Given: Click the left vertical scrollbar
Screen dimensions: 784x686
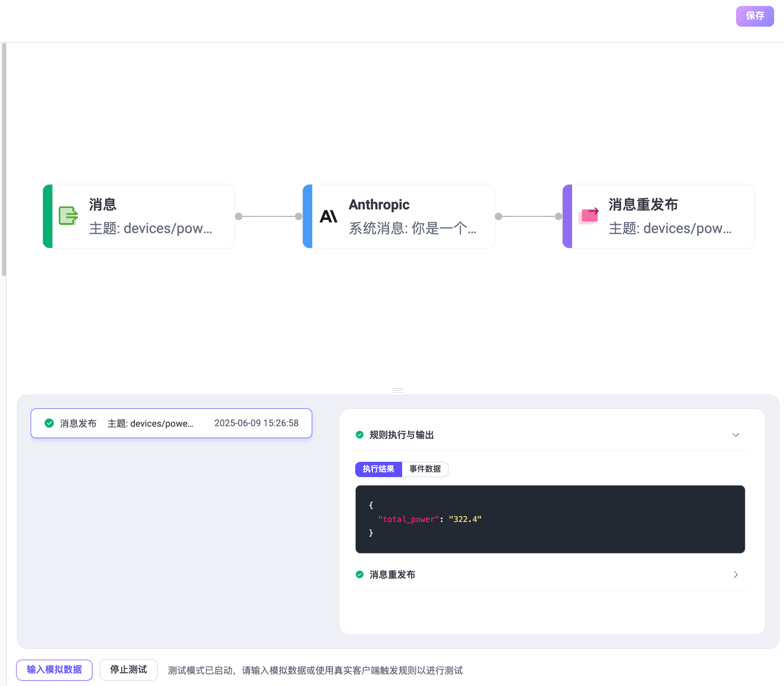Looking at the screenshot, I should point(4,159).
